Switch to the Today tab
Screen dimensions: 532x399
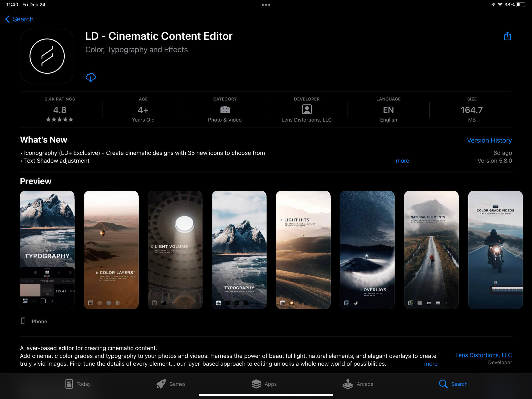[78, 384]
